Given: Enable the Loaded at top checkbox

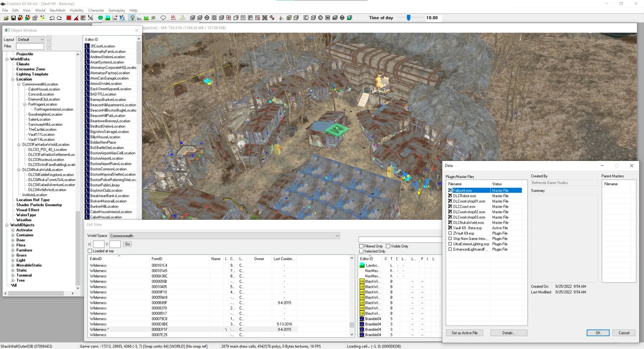Looking at the screenshot, I should click(90, 251).
